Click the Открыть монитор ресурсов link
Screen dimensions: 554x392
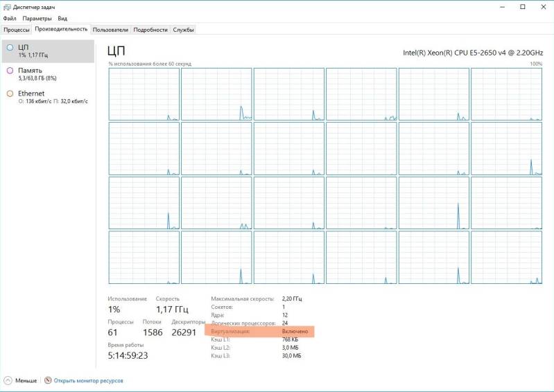pyautogui.click(x=89, y=380)
